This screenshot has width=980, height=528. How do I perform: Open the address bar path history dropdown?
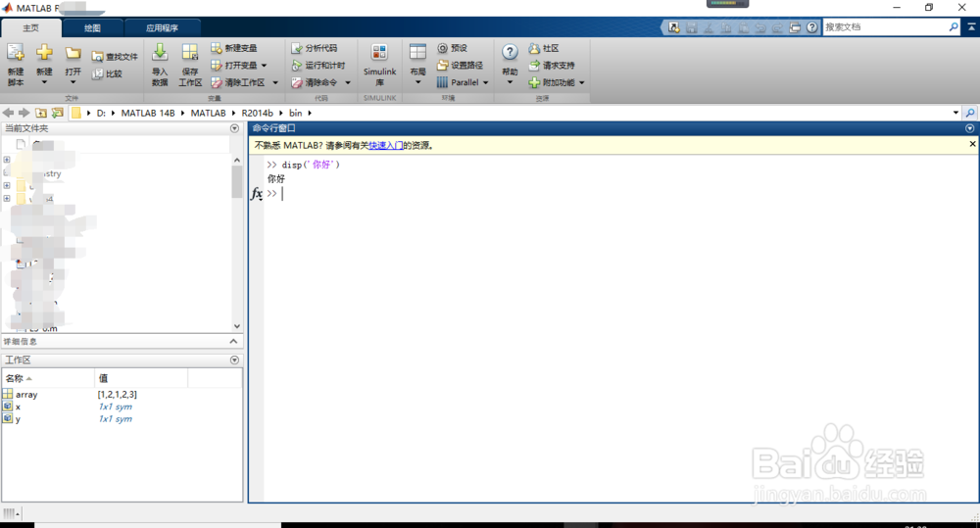coord(955,113)
